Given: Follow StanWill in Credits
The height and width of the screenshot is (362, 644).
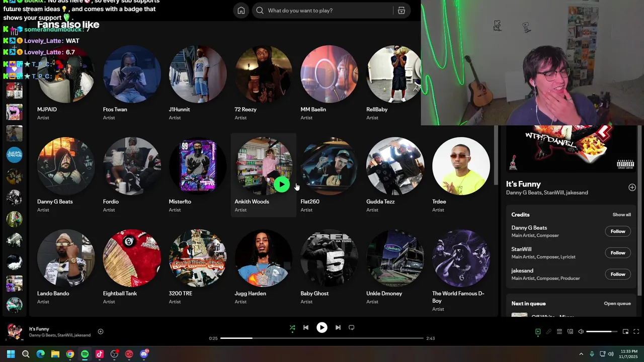Looking at the screenshot, I should tap(618, 253).
